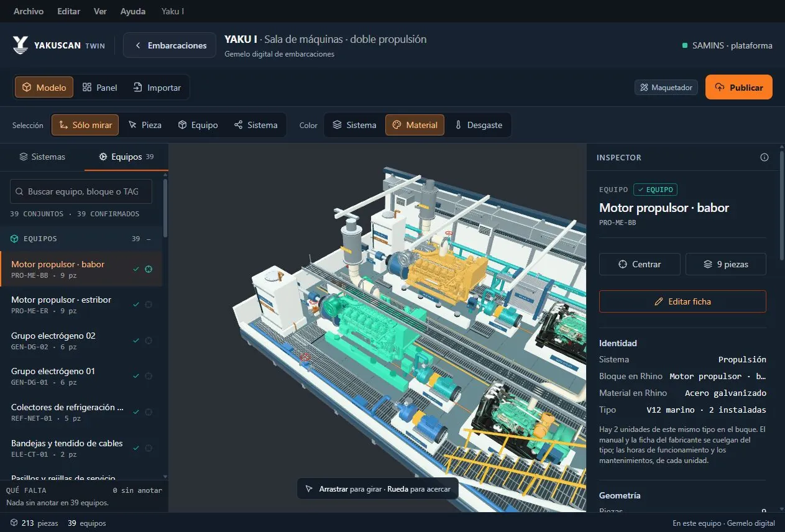Focus the Buscar equipo, bloque o TAG field
The width and height of the screenshot is (785, 532).
coord(81,192)
